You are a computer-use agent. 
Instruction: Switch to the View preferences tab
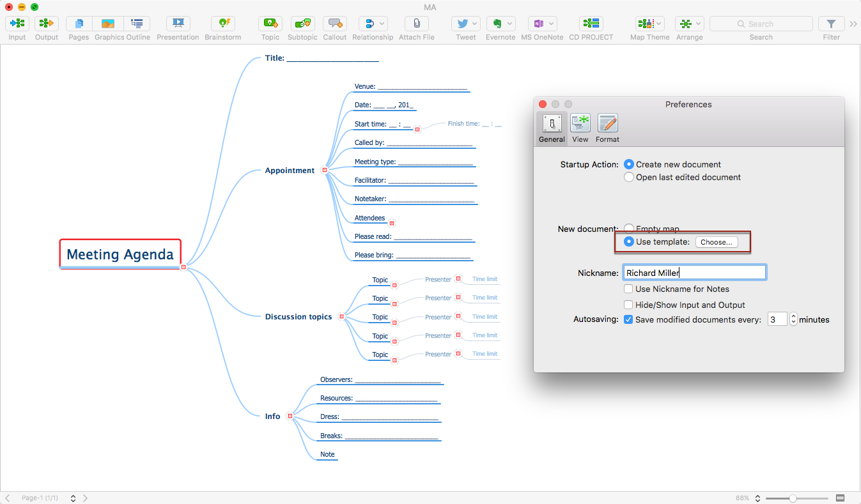click(x=580, y=128)
